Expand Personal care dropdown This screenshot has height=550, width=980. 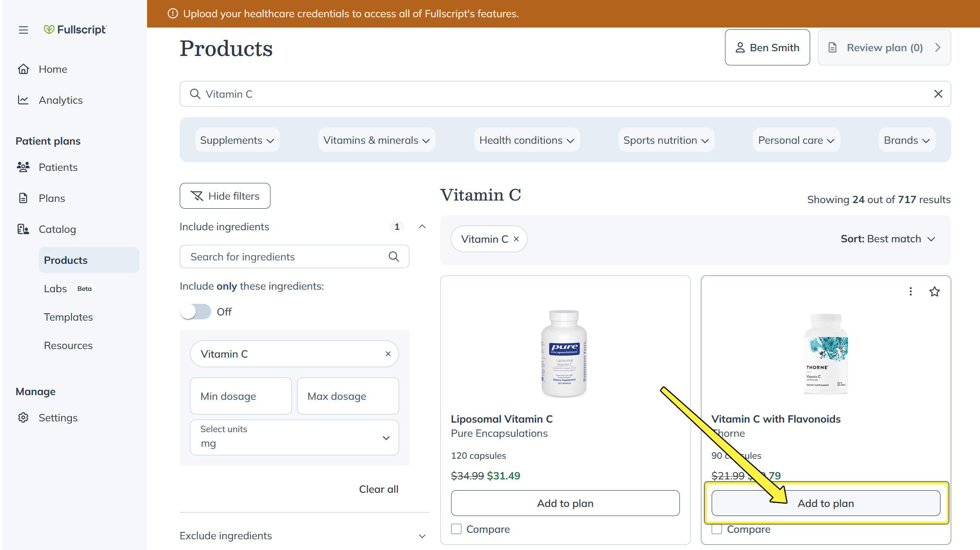(x=796, y=140)
